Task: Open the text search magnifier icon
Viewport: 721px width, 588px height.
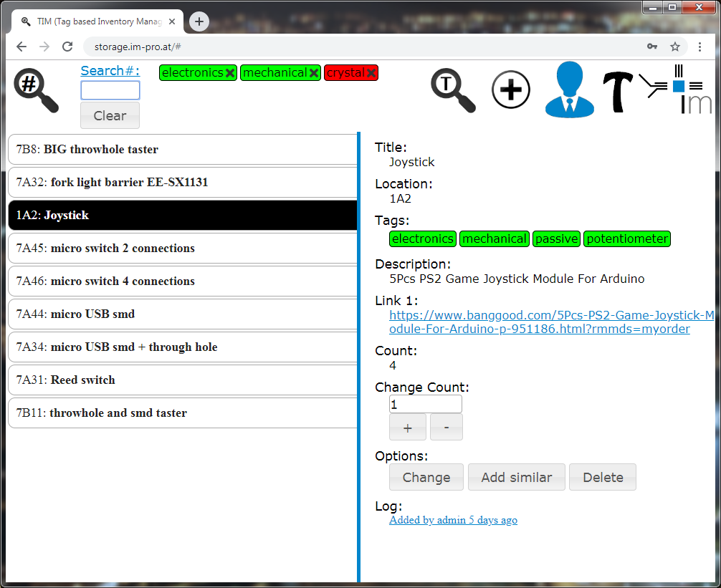Action: [x=453, y=90]
